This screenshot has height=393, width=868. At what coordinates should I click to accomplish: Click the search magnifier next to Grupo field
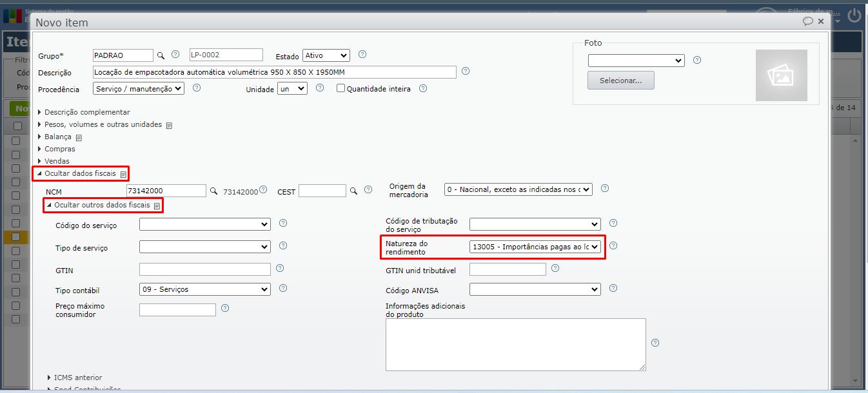[x=162, y=55]
